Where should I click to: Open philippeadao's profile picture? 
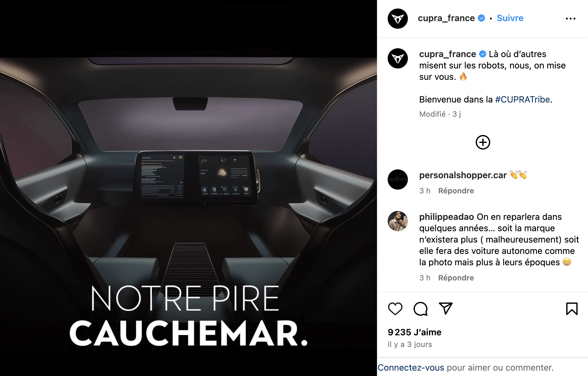click(x=397, y=221)
